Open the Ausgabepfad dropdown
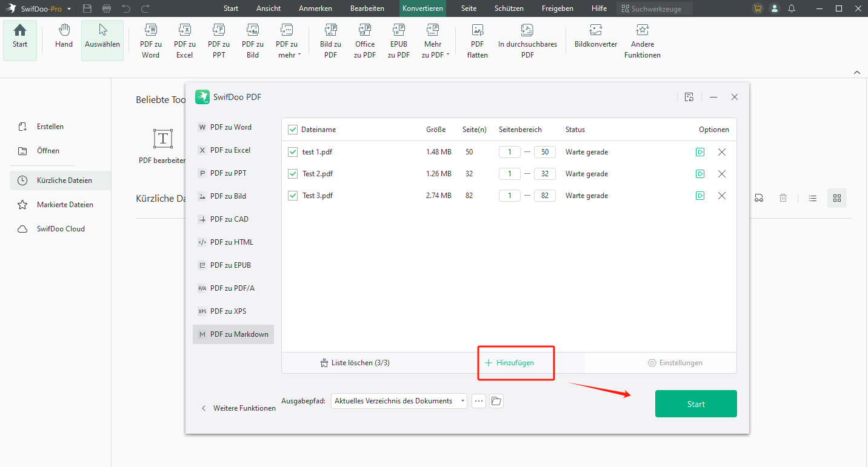Screen dimensions: 868x467 [399, 401]
